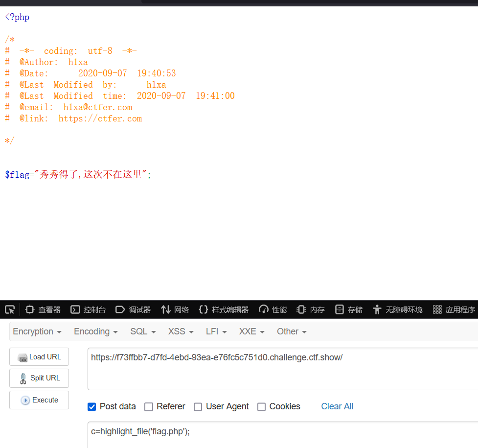Uncheck the Post data checkbox

tap(91, 407)
